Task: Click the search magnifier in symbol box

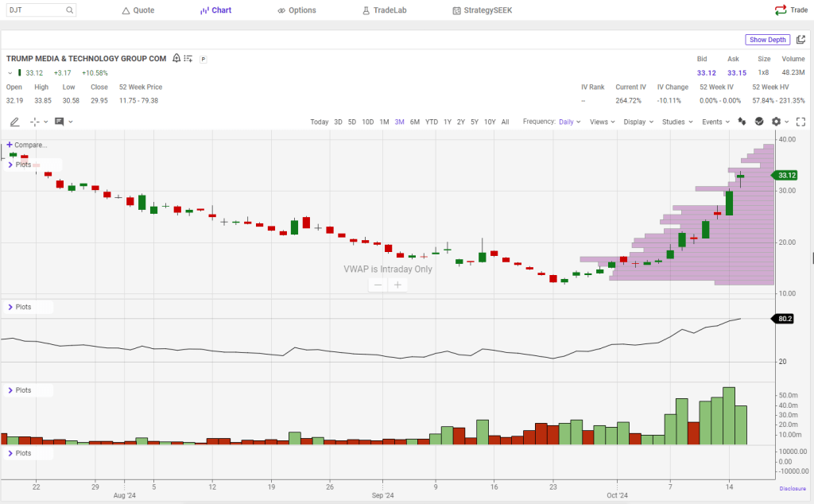Action: click(70, 10)
